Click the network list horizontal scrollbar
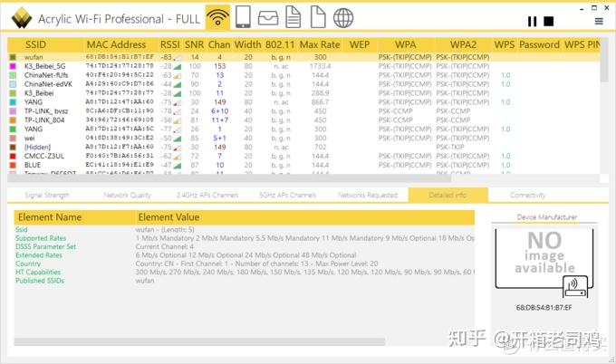This screenshot has height=364, width=616. [229, 178]
